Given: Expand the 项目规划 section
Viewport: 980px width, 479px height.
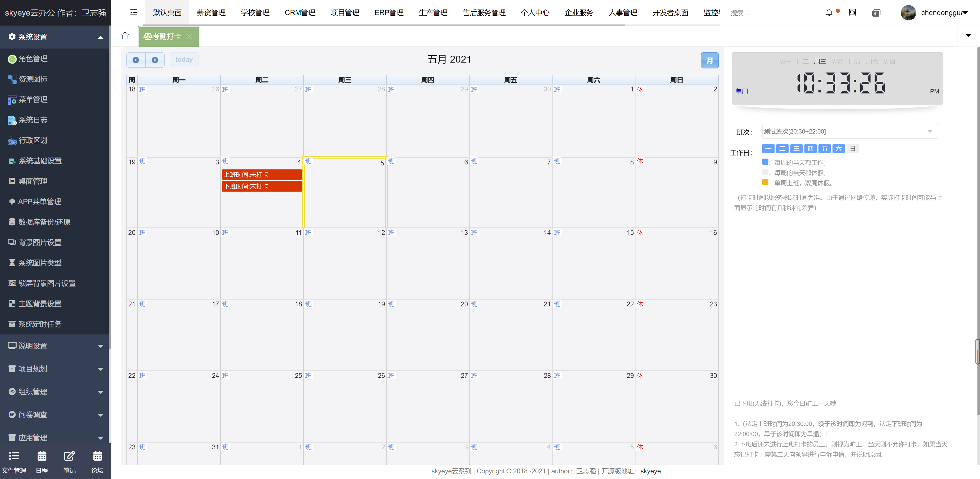Looking at the screenshot, I should pyautogui.click(x=54, y=369).
